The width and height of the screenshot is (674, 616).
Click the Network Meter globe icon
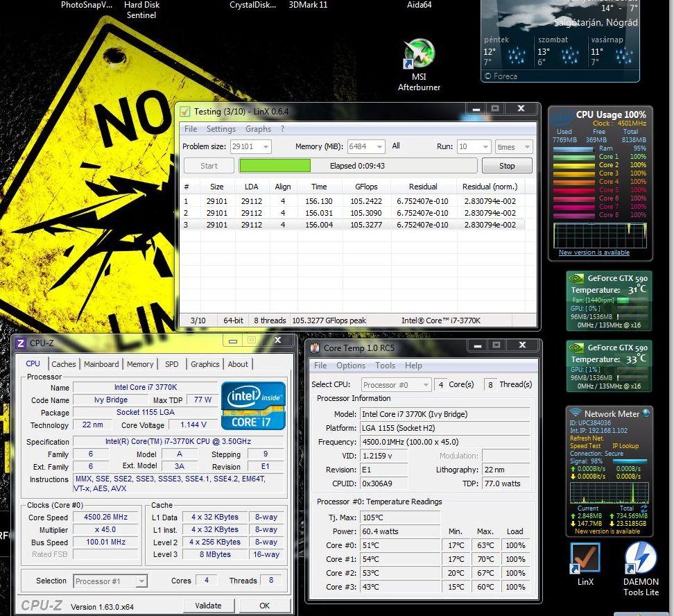click(646, 413)
